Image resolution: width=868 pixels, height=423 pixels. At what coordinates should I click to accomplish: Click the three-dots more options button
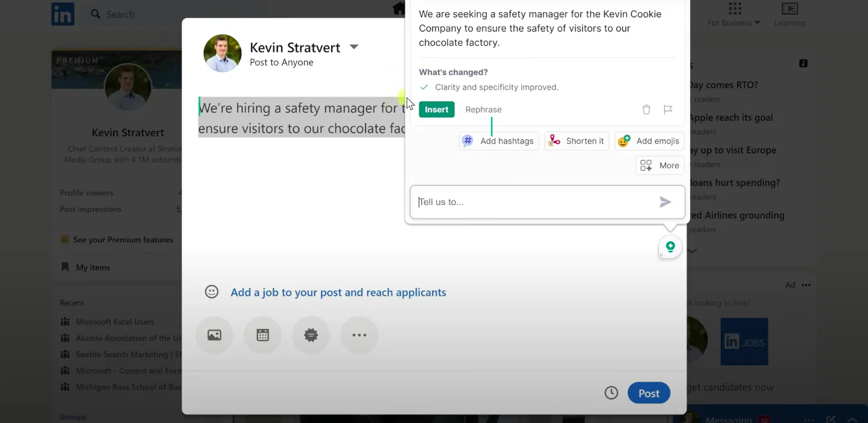coord(359,335)
